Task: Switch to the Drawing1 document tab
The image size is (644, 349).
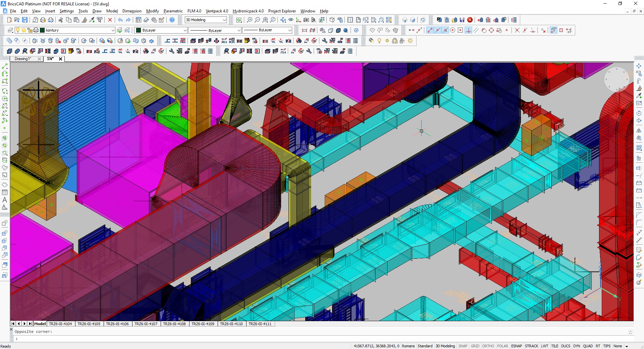Action: (x=23, y=59)
